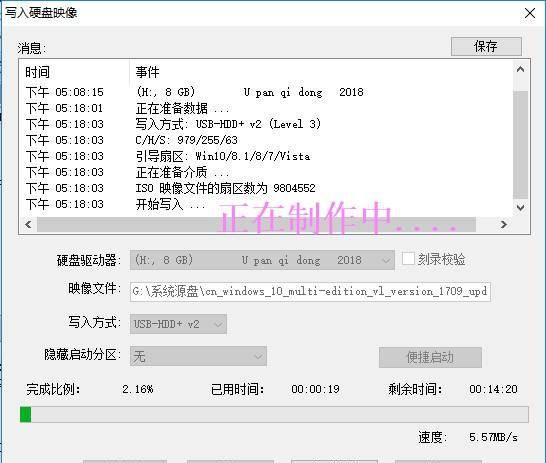Click the remaining time 00:14:20
Image resolution: width=546 pixels, height=463 pixels.
(493, 389)
